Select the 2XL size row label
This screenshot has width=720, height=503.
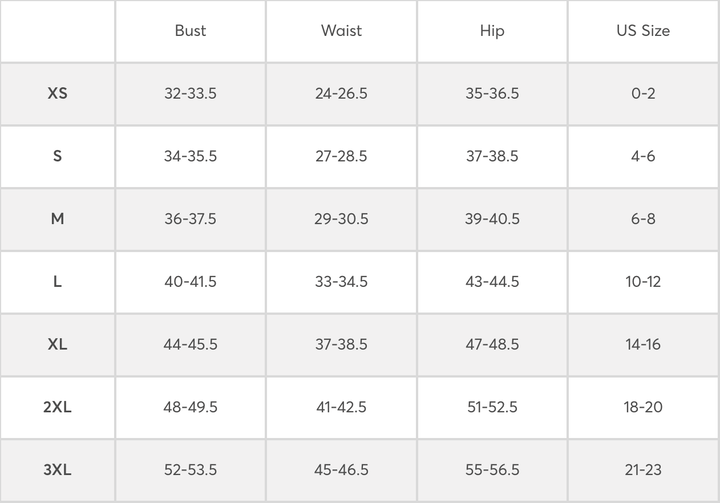[57, 407]
